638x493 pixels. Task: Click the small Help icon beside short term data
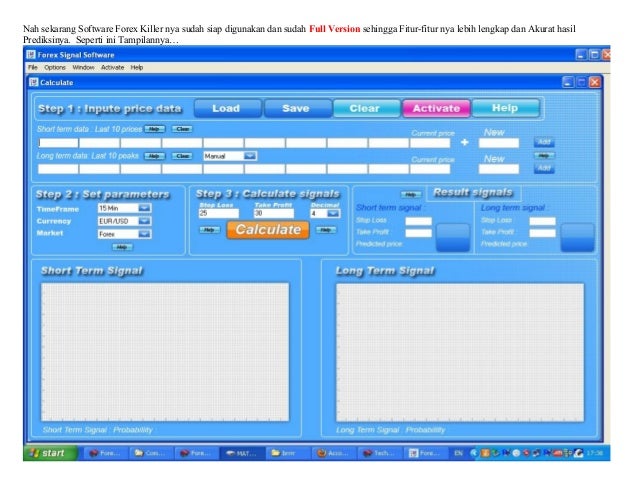click(x=154, y=129)
